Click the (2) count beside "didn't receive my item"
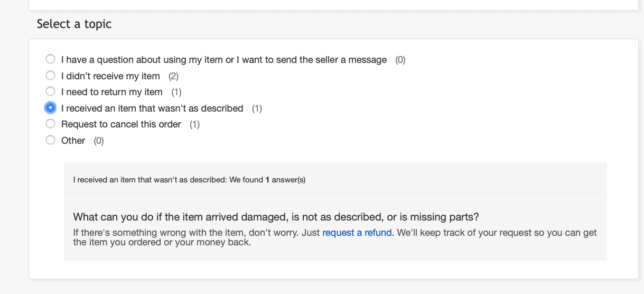This screenshot has height=294, width=644. [174, 76]
